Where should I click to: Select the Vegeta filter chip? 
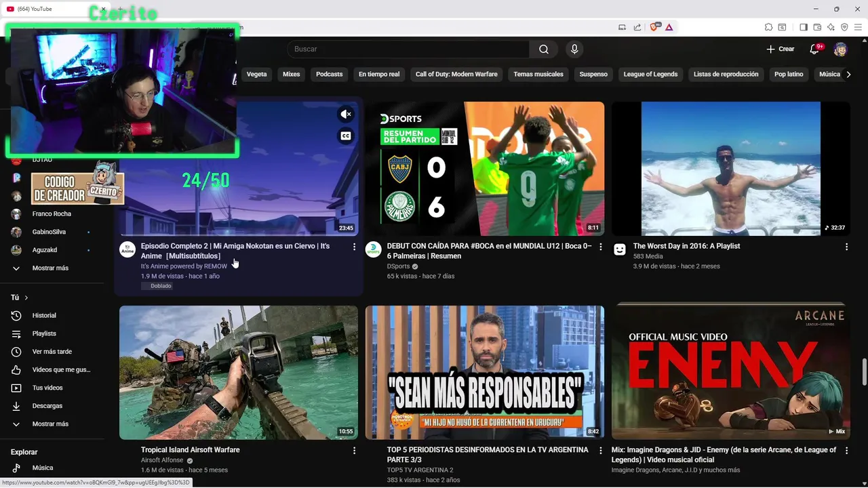(256, 75)
